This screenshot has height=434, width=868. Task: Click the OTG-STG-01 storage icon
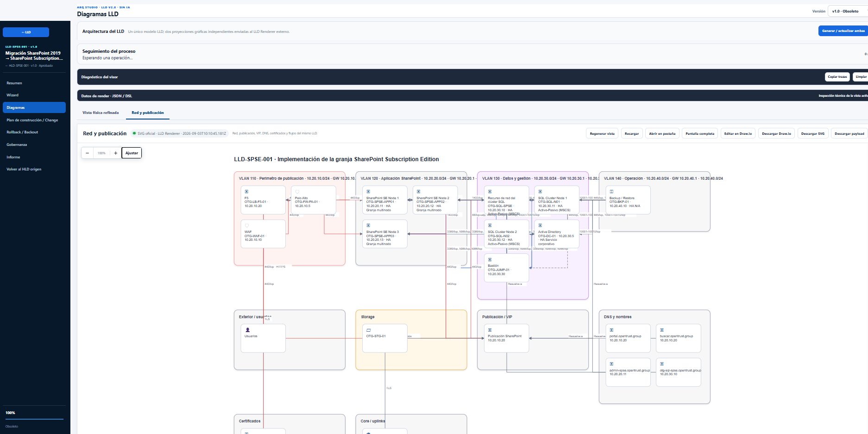tap(369, 330)
